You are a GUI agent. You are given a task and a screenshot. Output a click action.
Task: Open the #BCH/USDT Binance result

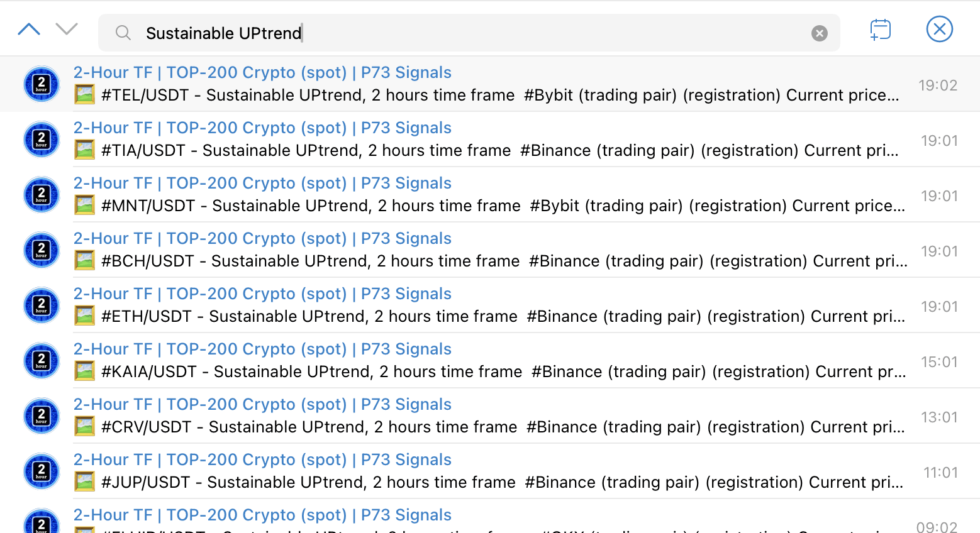point(490,250)
